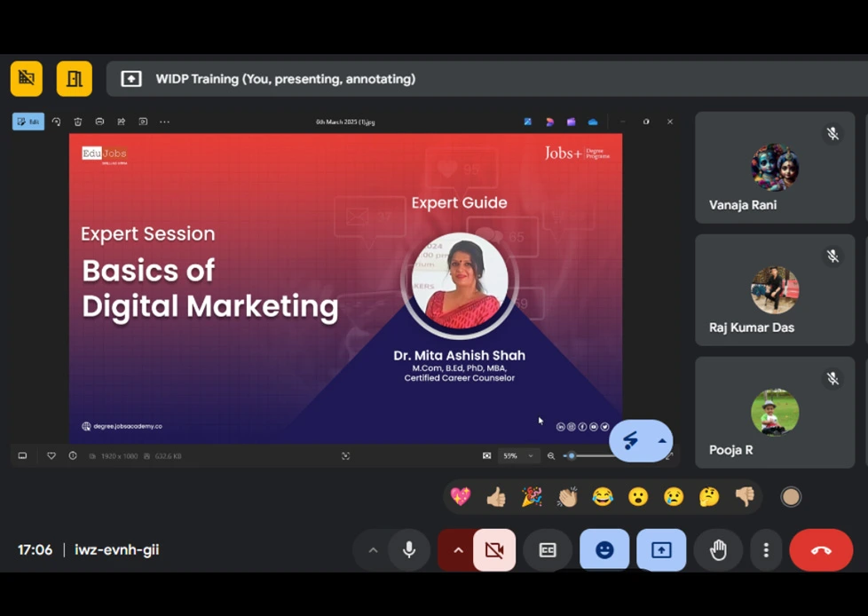Send the surprised face reaction
This screenshot has height=616, width=868.
click(638, 496)
